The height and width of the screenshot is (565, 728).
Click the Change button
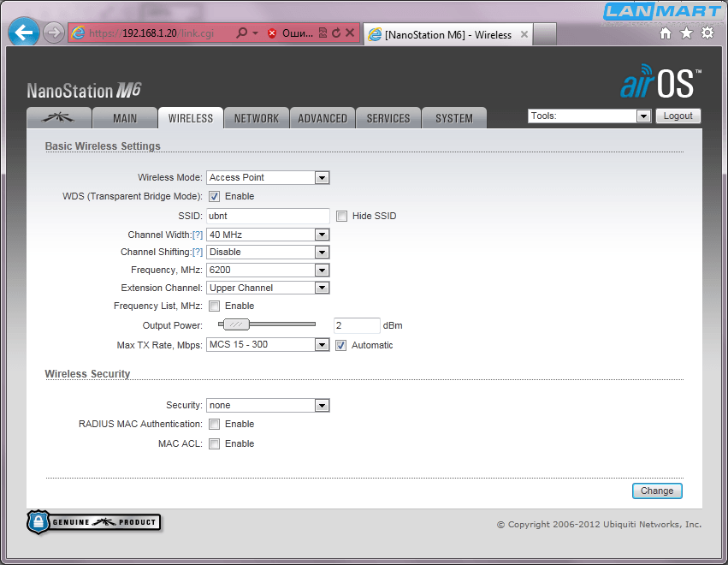pyautogui.click(x=657, y=491)
